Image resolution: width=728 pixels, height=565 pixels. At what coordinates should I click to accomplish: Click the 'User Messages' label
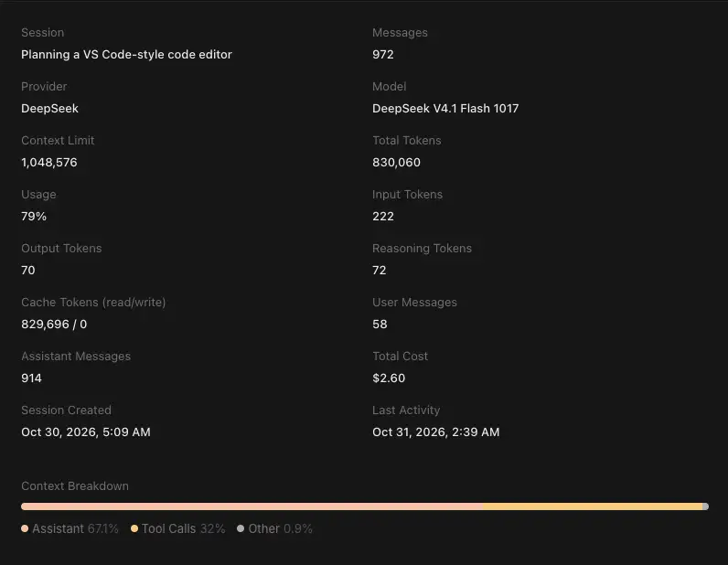coord(414,303)
